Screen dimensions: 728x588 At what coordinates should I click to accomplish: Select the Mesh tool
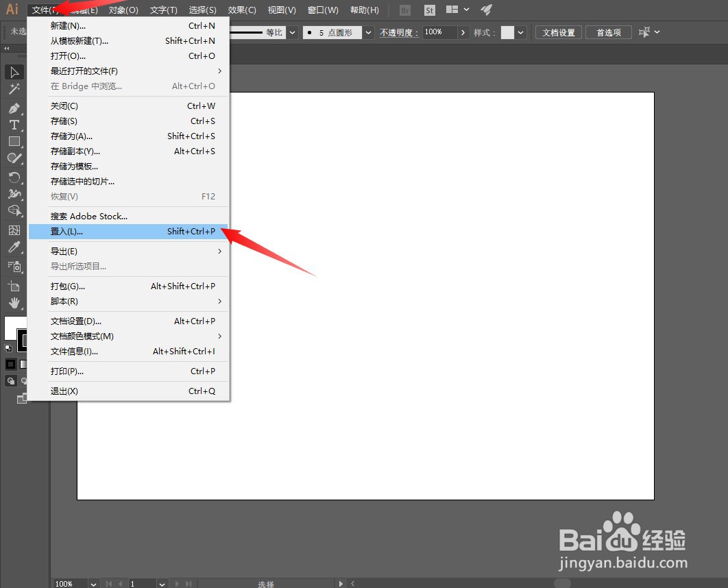click(14, 230)
